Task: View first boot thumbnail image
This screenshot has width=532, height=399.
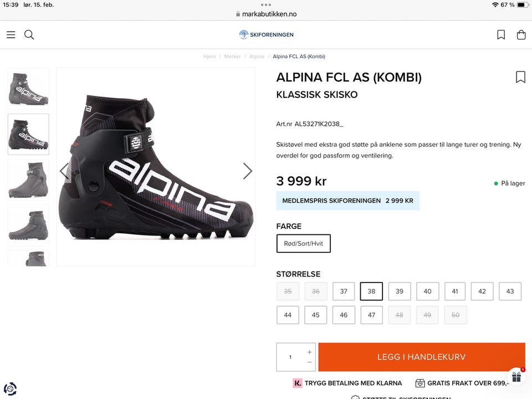Action: 28,88
